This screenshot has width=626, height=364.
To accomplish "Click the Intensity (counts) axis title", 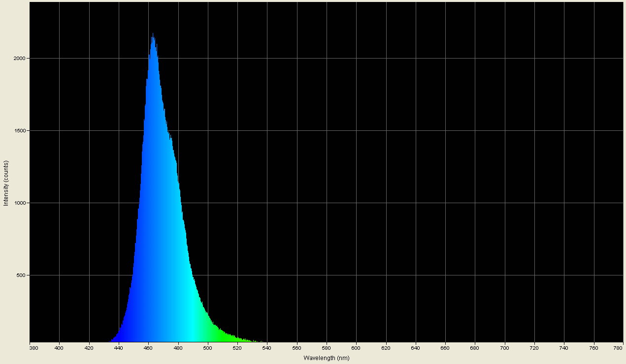I will [6, 182].
